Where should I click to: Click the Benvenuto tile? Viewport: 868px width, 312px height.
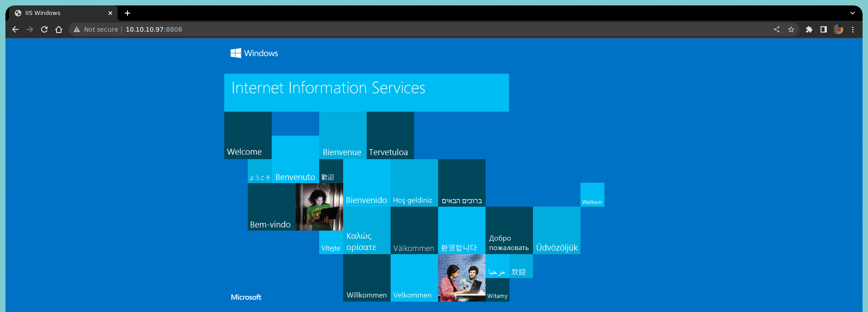(x=295, y=159)
